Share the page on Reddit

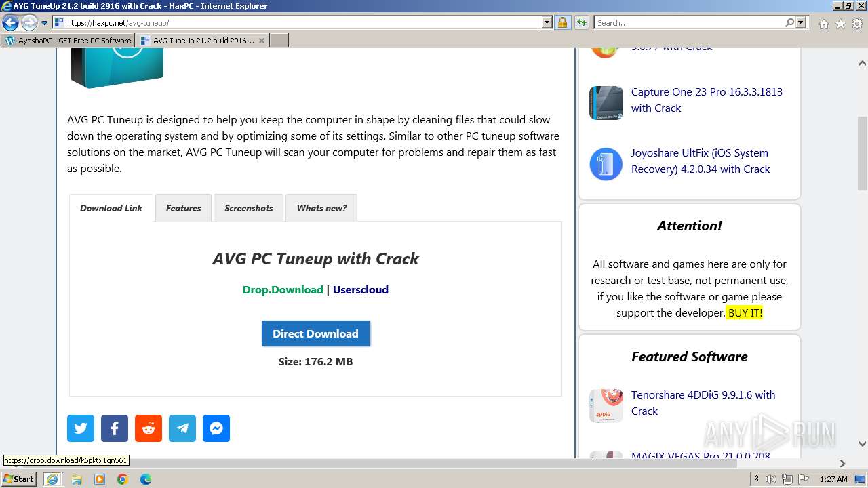pos(149,428)
